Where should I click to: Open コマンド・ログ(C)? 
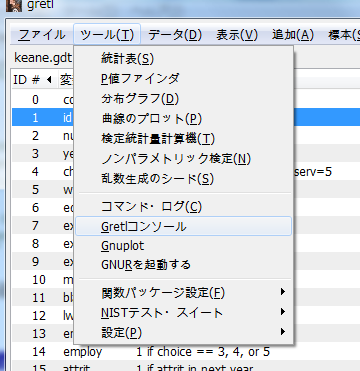click(183, 207)
